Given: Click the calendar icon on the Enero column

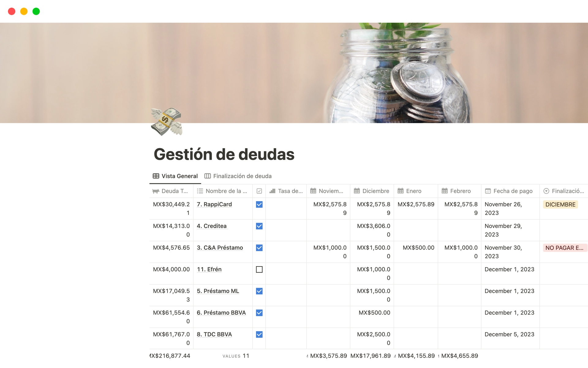Looking at the screenshot, I should (401, 191).
